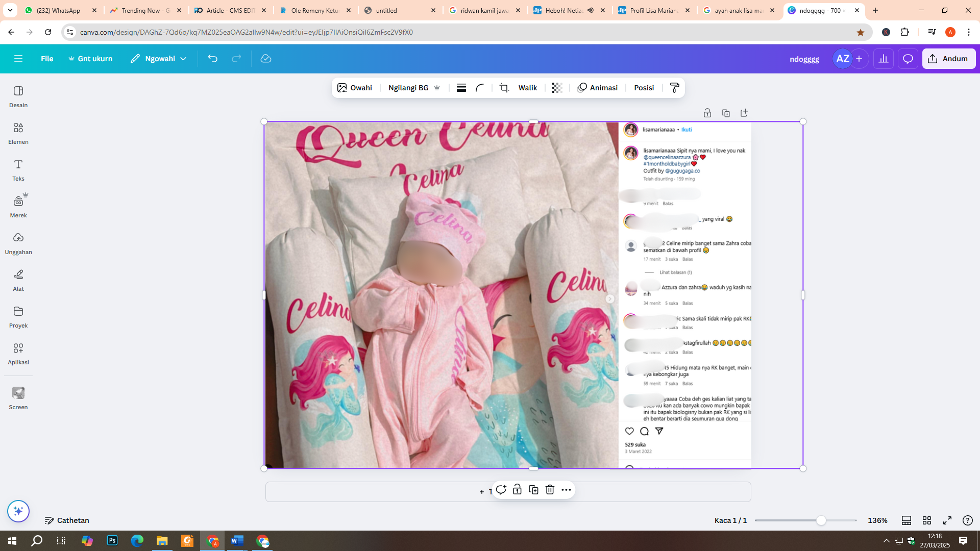Open the Teks tool panel

click(x=18, y=170)
